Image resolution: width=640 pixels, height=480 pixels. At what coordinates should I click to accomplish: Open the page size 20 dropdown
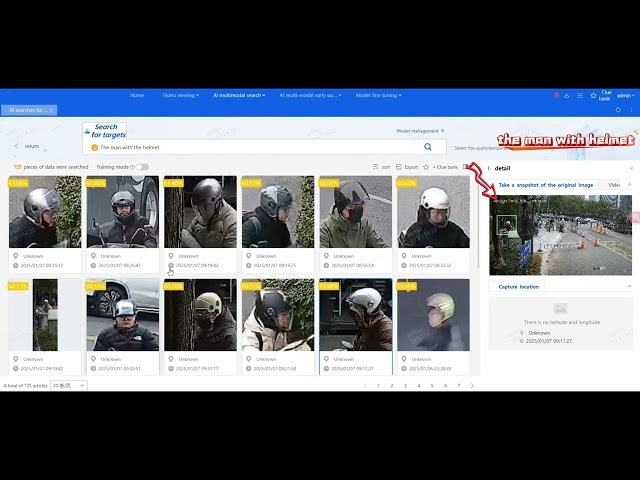(x=69, y=385)
